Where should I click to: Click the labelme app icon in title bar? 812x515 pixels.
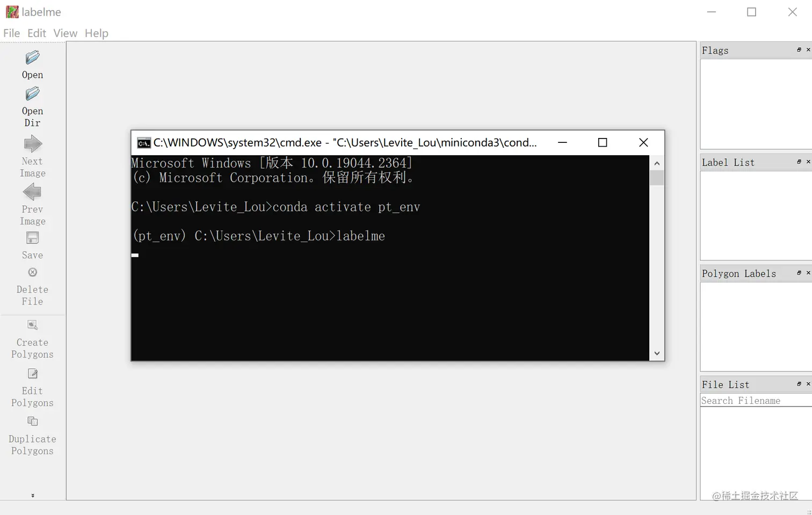pos(12,12)
